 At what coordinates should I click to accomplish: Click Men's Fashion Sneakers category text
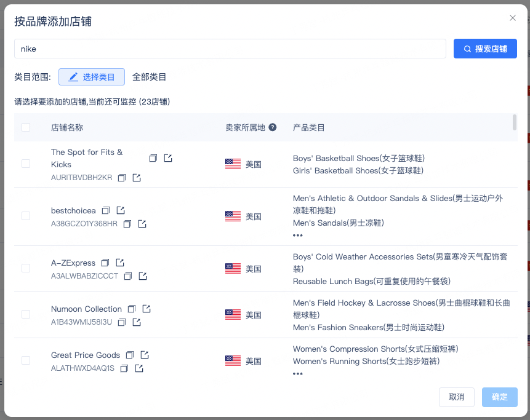pyautogui.click(x=369, y=328)
